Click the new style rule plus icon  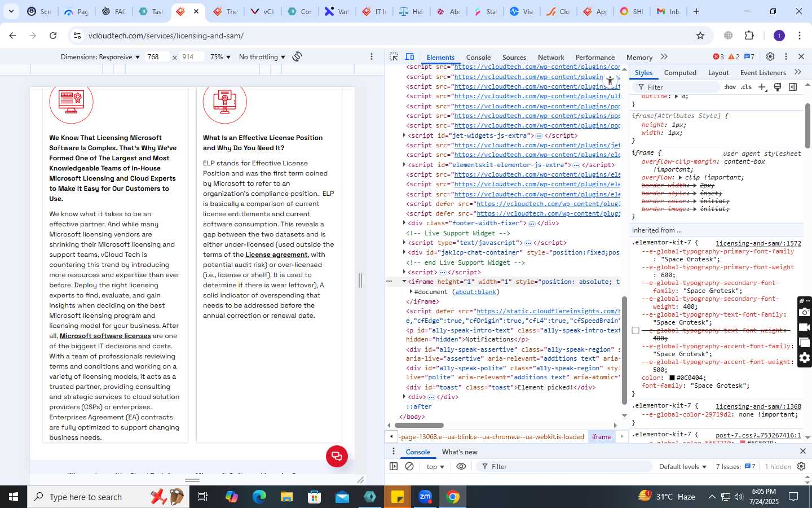[762, 87]
